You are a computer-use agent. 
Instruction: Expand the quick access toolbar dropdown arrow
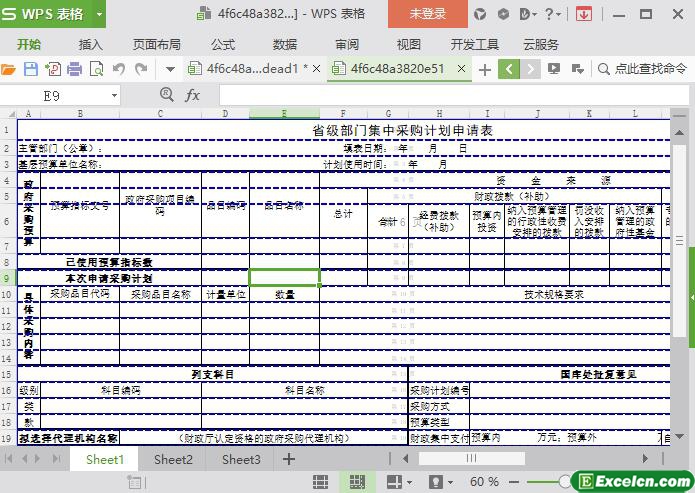point(170,69)
